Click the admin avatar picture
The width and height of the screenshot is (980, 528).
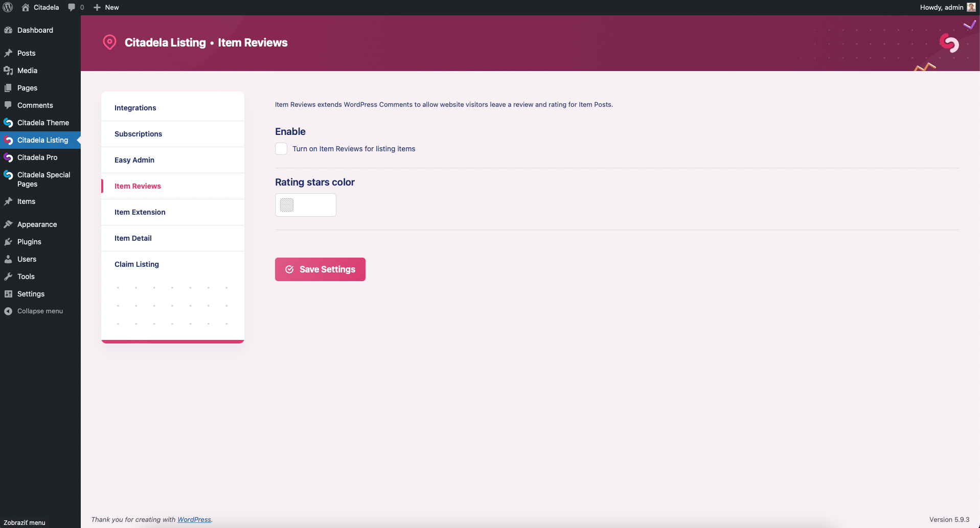971,7
